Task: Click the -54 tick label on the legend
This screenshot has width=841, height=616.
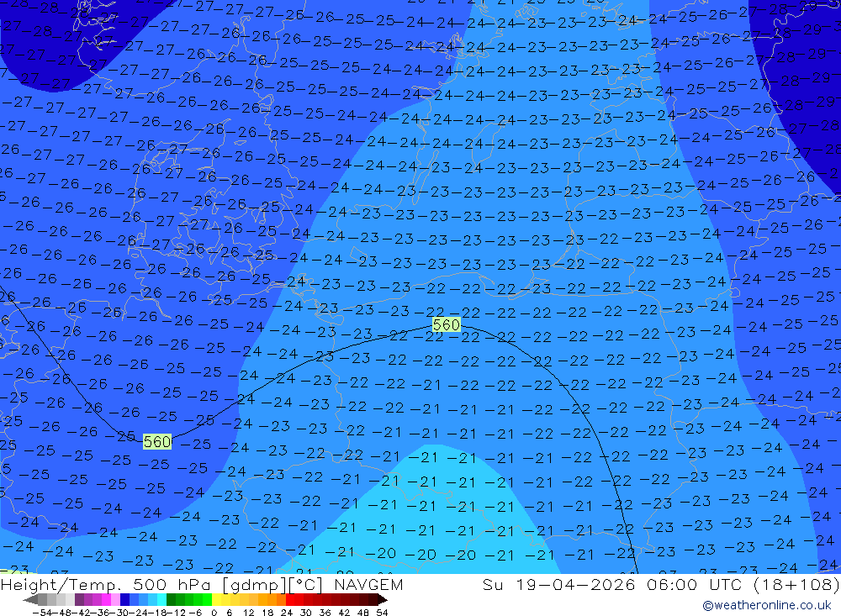Action: tap(42, 613)
